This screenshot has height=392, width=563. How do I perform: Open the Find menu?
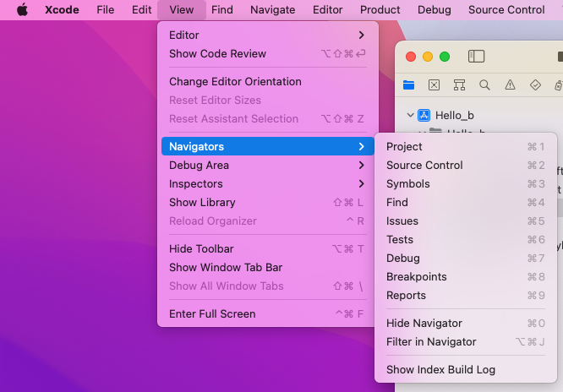point(221,9)
